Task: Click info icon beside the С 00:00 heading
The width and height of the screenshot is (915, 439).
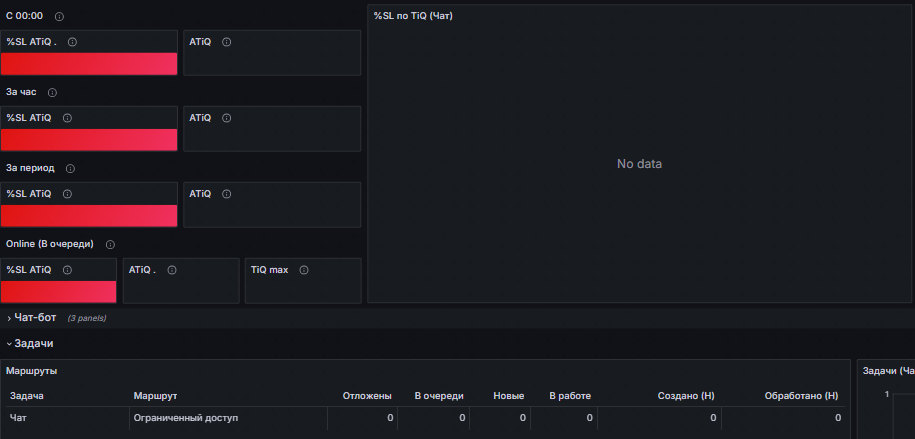Action: (59, 17)
